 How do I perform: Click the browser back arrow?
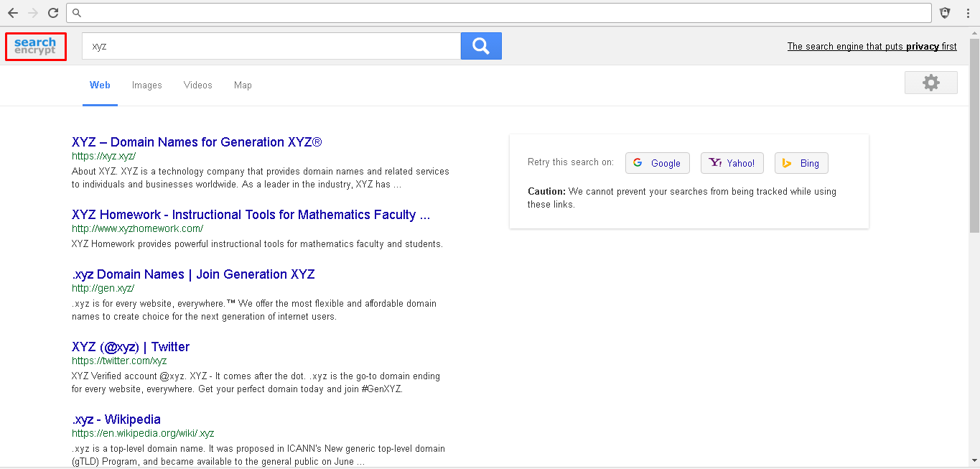click(x=13, y=13)
